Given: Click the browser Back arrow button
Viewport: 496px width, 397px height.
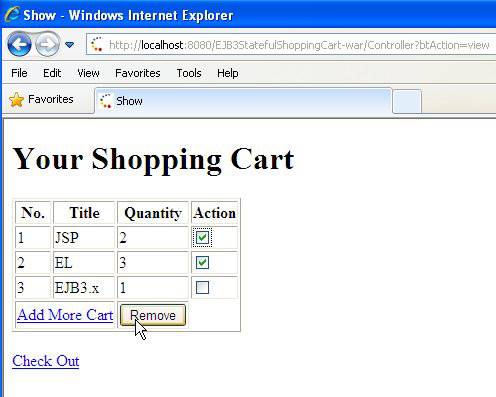Looking at the screenshot, I should [x=19, y=44].
